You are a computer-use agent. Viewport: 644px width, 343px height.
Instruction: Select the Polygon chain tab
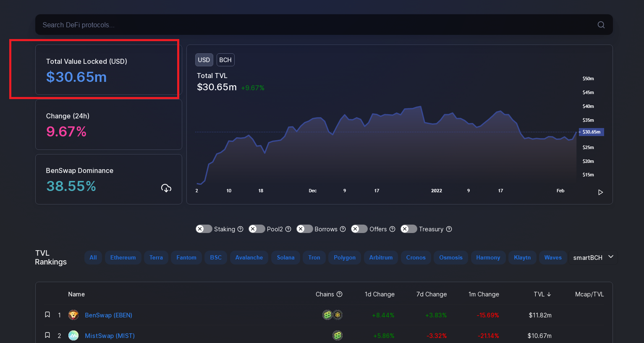(345, 257)
